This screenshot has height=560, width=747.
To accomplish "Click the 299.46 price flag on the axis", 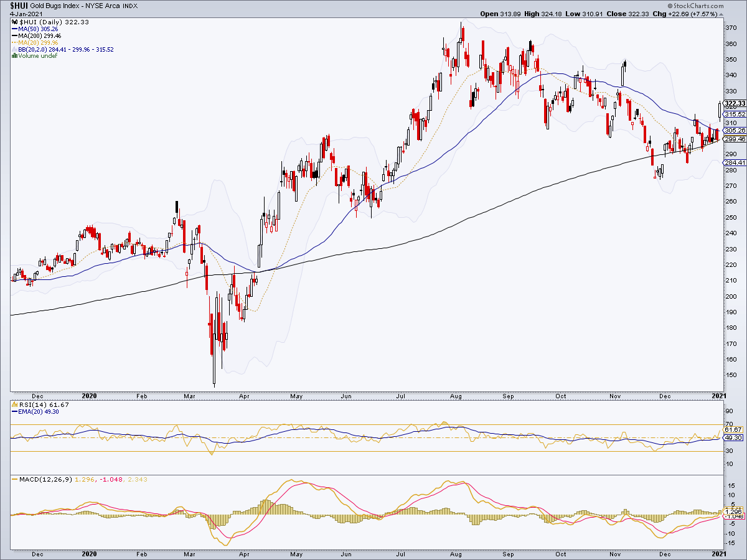I will click(x=734, y=139).
